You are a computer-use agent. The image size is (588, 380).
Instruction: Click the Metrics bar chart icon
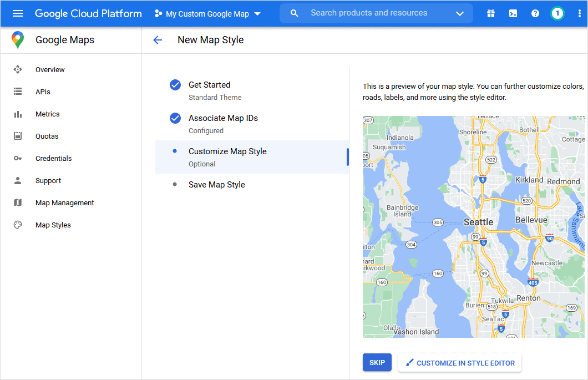click(18, 114)
